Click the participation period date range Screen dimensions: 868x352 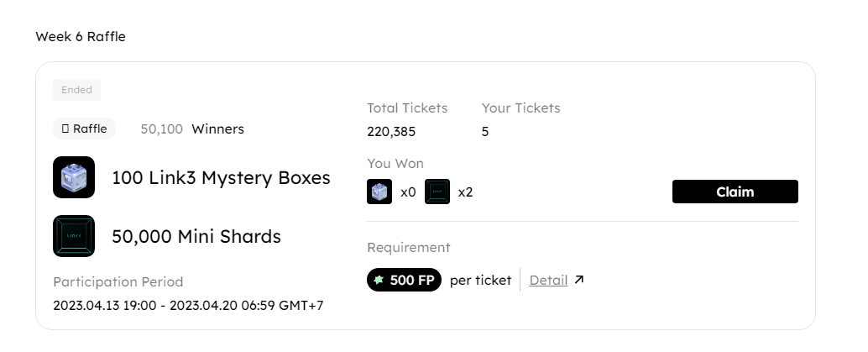(x=188, y=305)
